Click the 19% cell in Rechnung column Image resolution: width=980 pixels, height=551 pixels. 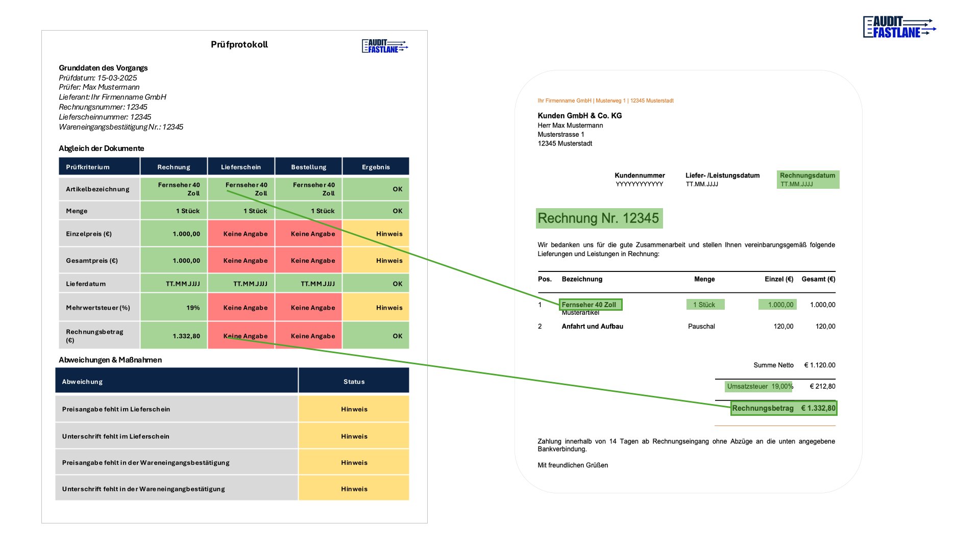(174, 308)
